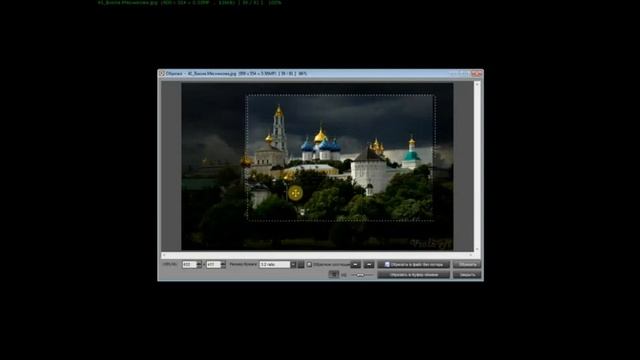640x360 pixels.
Task: Click the crop button at top right of button group
Action: pos(467,264)
